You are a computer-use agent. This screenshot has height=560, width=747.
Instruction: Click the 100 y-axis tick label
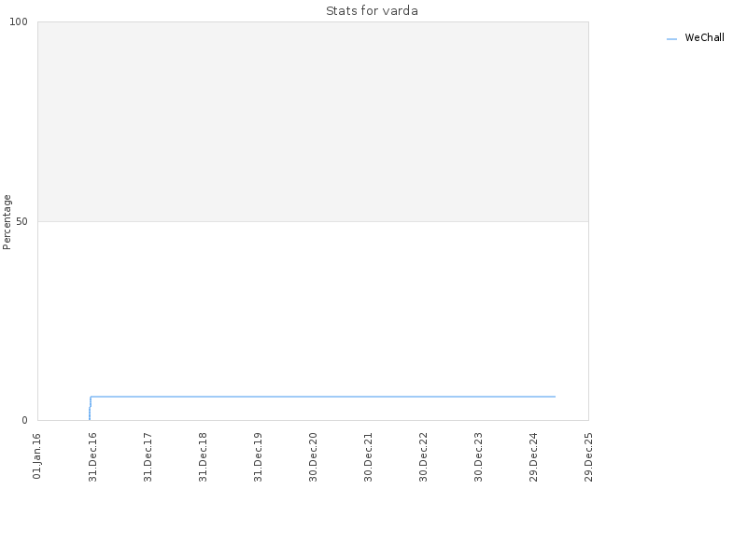[19, 21]
